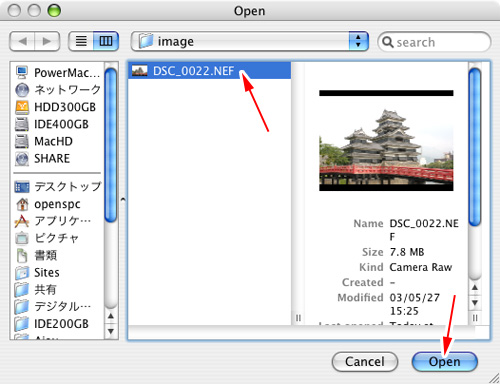Viewport: 500px width, 384px height.
Task: Click the Pictures folder icon (ピクチャ)
Action: coord(22,238)
